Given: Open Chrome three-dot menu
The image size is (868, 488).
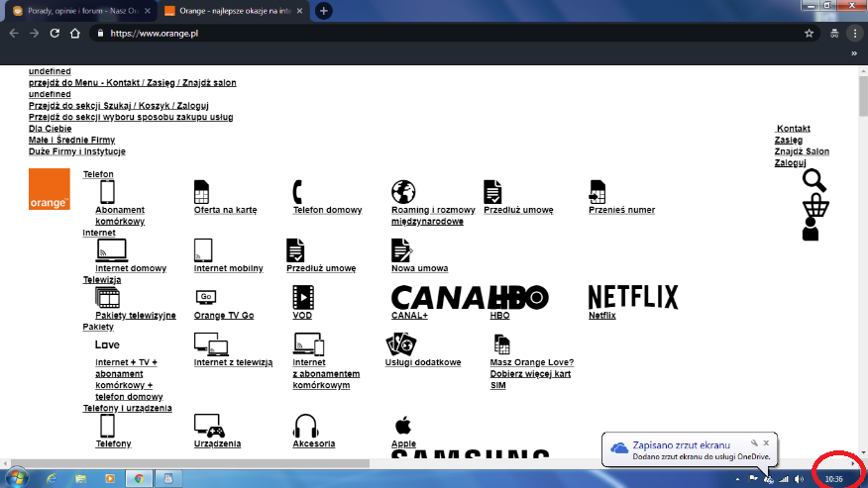Looking at the screenshot, I should click(854, 33).
